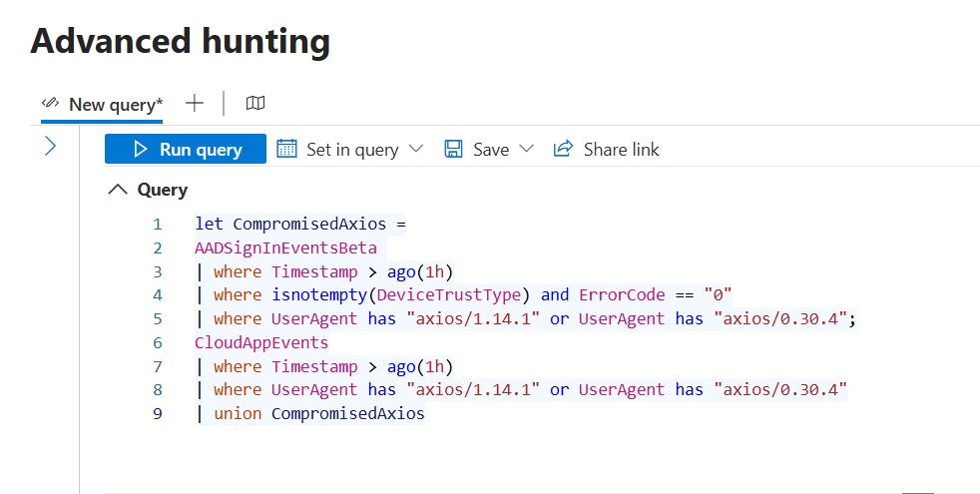
Task: Click 'ago(1h)' in line 3
Action: point(420,271)
